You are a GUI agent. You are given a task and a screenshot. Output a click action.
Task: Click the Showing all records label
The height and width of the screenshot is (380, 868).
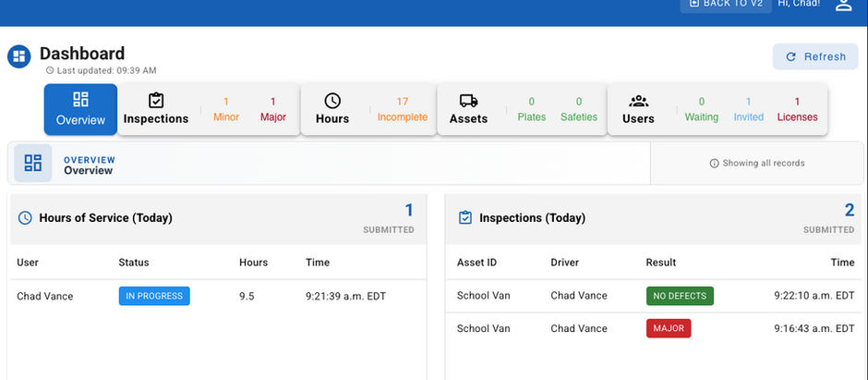click(x=764, y=164)
